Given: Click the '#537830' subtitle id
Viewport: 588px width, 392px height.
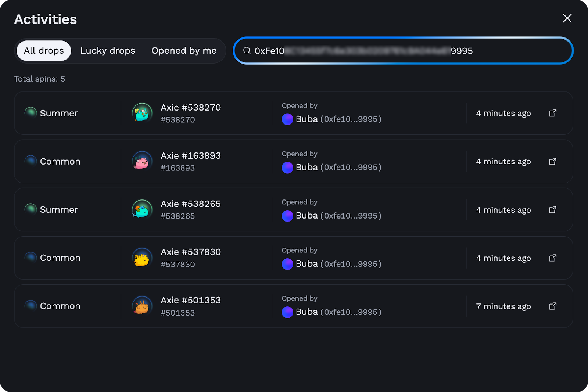Looking at the screenshot, I should pyautogui.click(x=178, y=264).
